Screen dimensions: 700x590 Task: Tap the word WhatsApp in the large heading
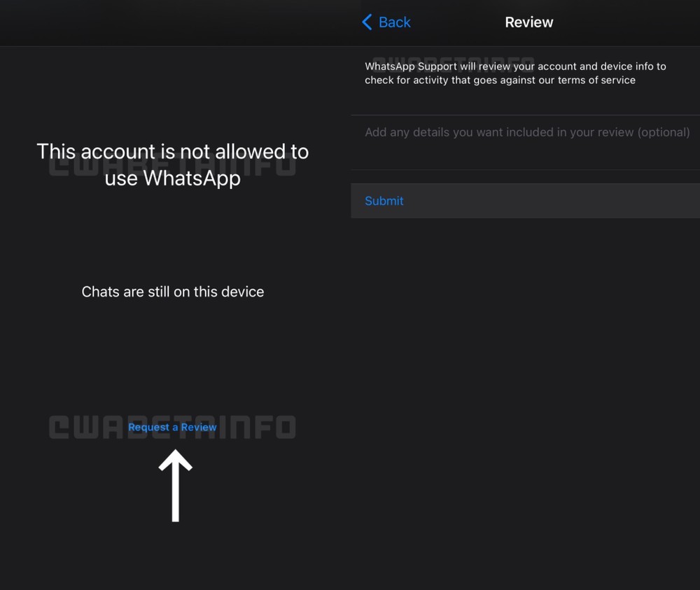tap(192, 178)
